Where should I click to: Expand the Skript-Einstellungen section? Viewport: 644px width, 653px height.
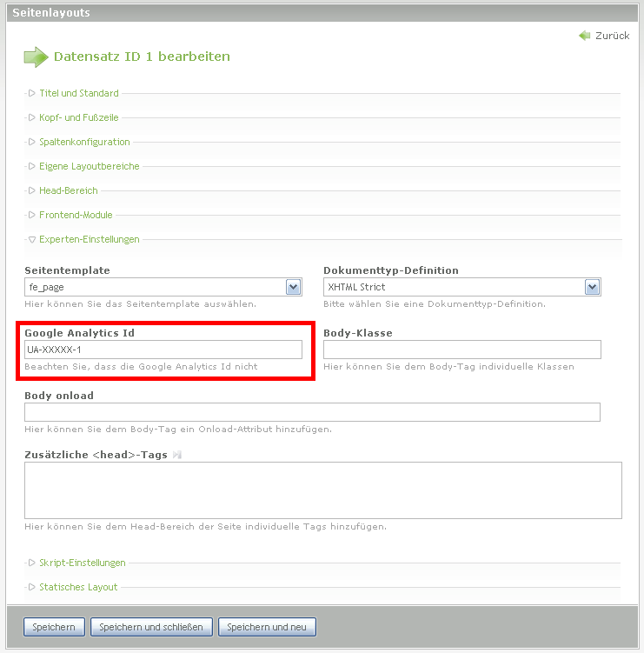point(82,563)
